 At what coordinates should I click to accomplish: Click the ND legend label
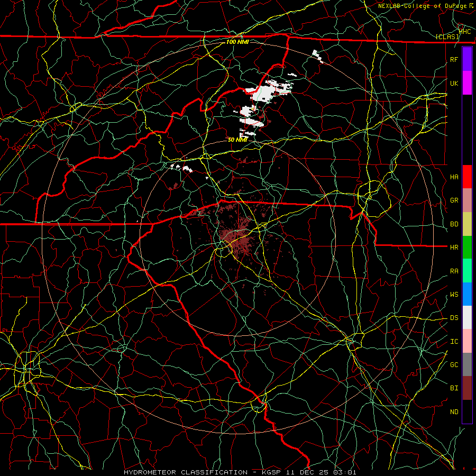(x=454, y=412)
